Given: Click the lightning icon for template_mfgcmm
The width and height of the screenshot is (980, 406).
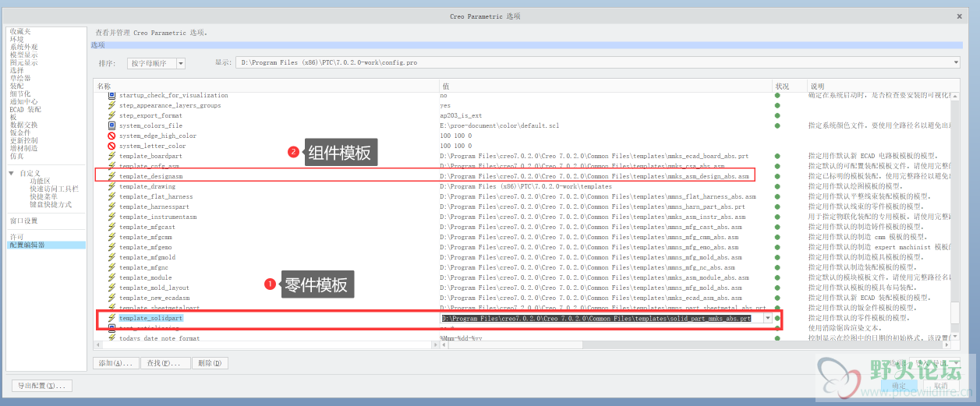Looking at the screenshot, I should [111, 237].
